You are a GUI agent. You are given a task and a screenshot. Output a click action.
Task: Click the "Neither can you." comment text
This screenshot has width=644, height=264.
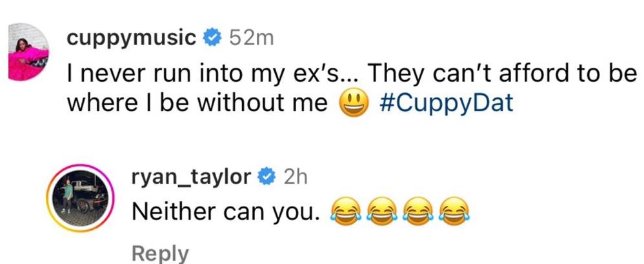coord(226,210)
